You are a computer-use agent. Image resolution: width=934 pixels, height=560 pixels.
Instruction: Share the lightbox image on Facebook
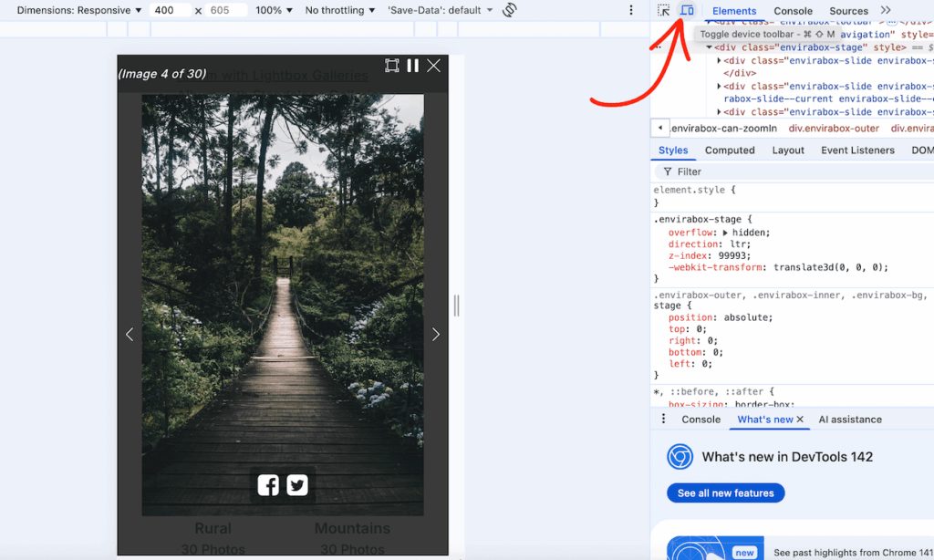coord(267,485)
